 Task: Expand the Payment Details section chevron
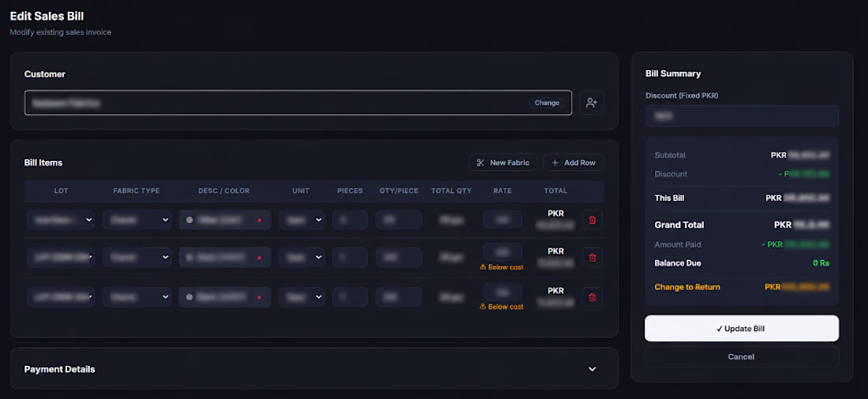(x=593, y=369)
